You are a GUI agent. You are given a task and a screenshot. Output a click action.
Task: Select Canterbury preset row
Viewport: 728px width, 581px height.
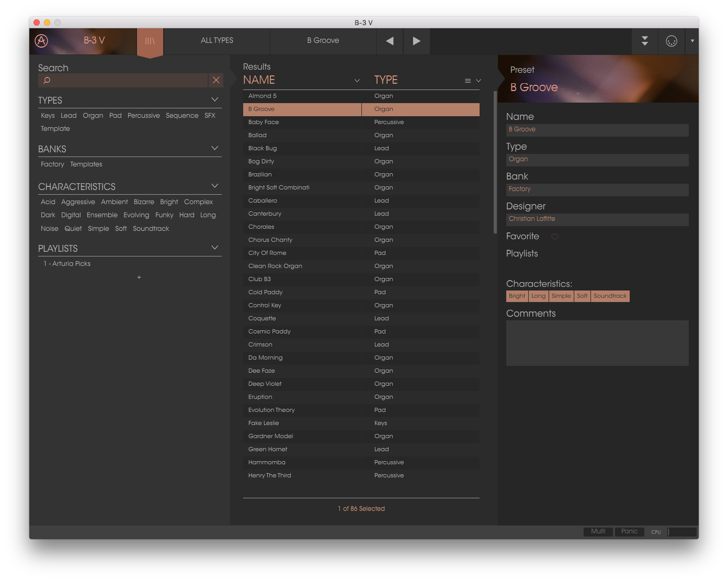(361, 214)
